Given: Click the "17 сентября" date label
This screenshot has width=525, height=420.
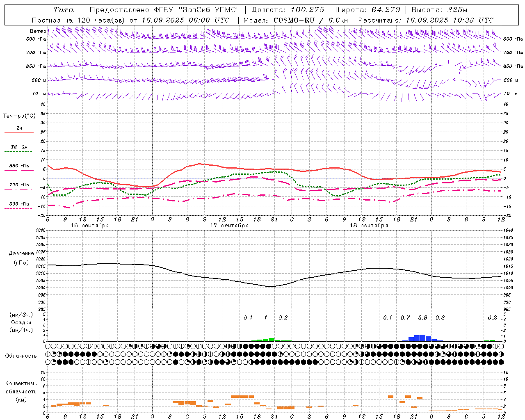Looking at the screenshot, I should (229, 226).
